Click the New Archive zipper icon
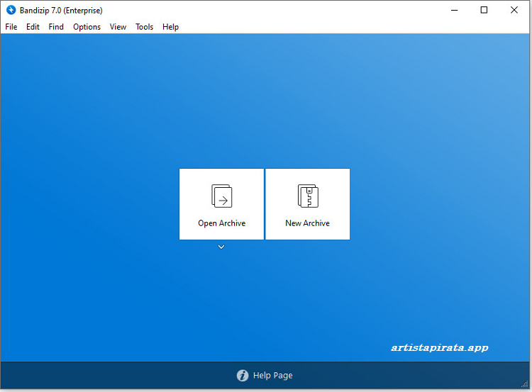Viewport: 532px width, 392px height. coord(308,196)
